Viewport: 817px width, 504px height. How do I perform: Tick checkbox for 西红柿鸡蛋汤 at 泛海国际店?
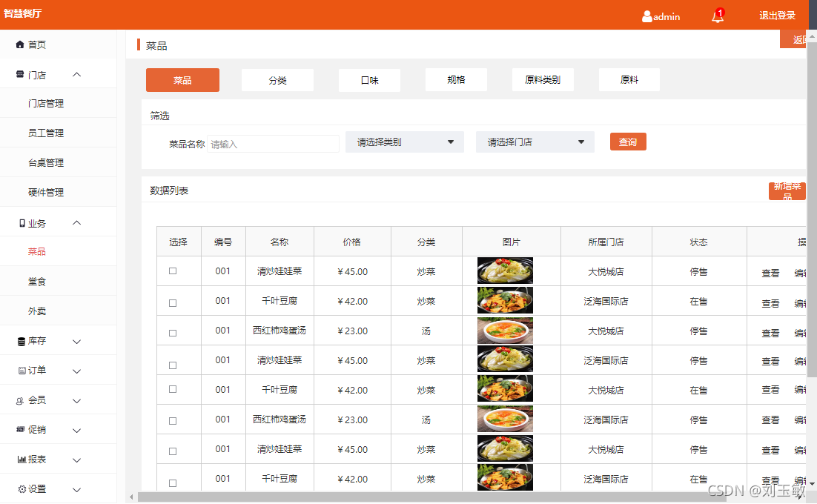point(173,421)
